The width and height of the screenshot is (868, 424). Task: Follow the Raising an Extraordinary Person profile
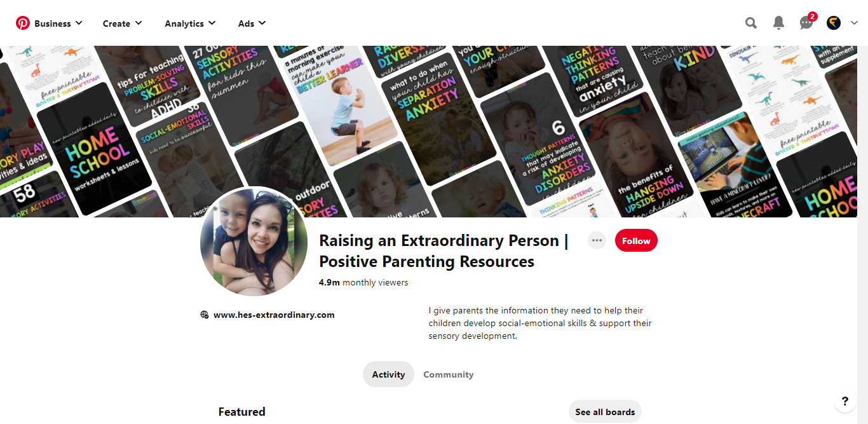coord(636,241)
